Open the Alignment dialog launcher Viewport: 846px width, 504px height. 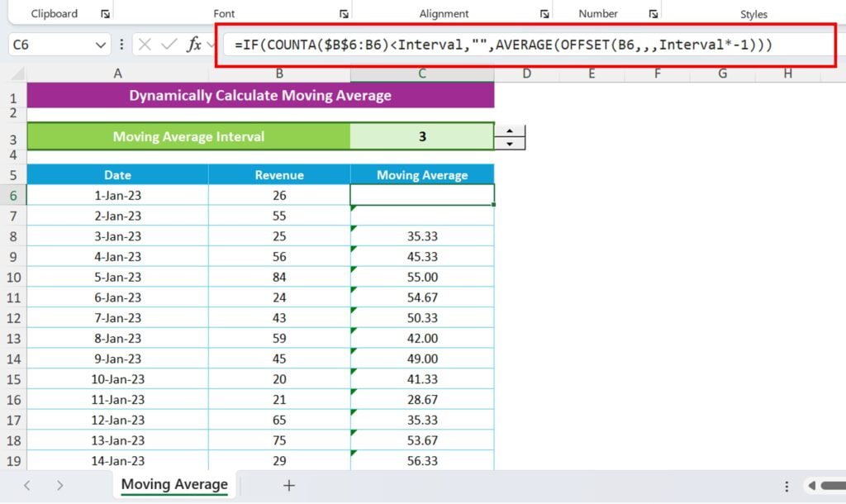[x=544, y=14]
